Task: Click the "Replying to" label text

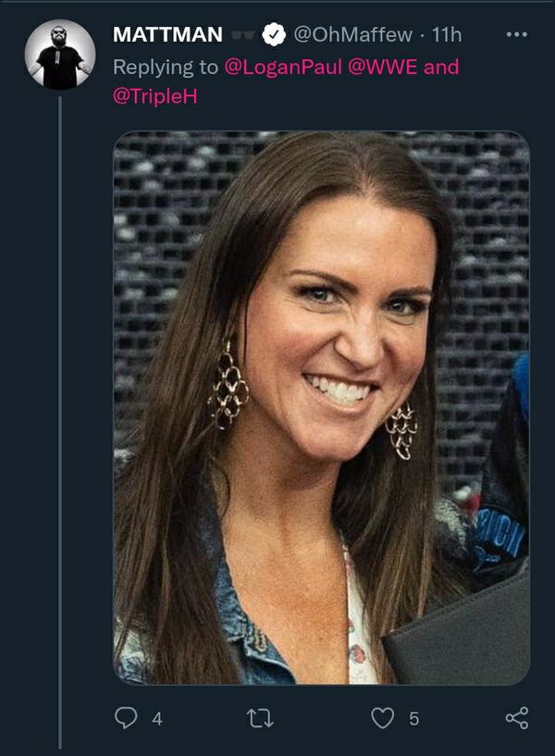Action: [x=165, y=68]
